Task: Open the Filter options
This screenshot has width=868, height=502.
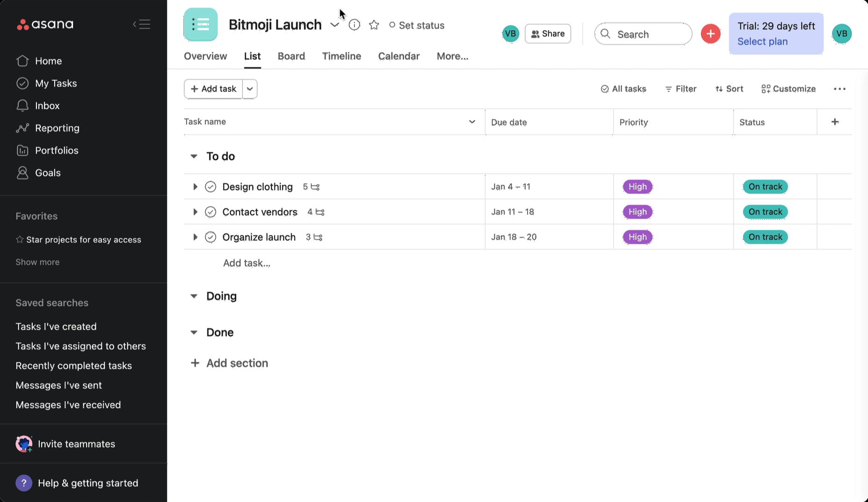Action: tap(680, 89)
